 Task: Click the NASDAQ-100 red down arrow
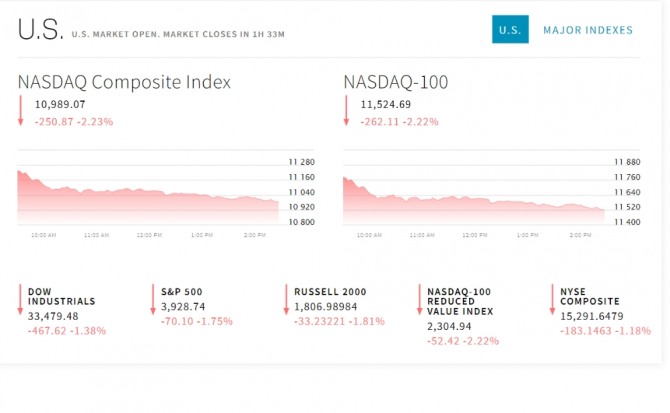346,111
